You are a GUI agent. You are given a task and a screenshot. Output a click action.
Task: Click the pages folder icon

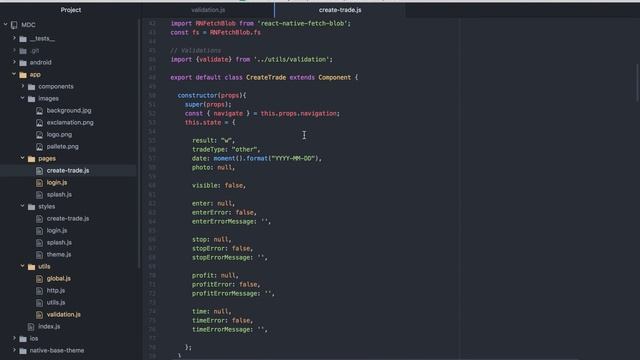pyautogui.click(x=31, y=159)
